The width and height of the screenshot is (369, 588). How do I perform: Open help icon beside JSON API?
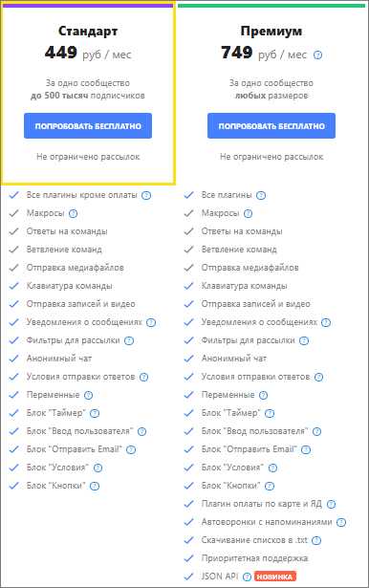(248, 577)
